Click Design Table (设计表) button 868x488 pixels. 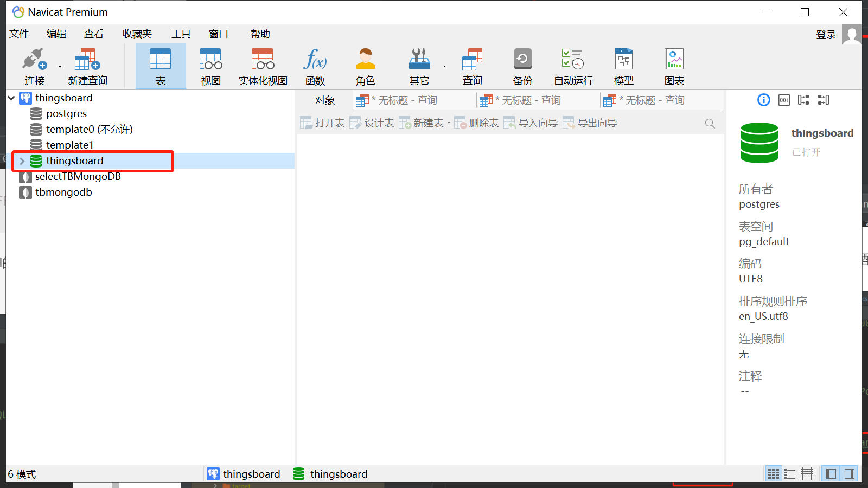(372, 123)
